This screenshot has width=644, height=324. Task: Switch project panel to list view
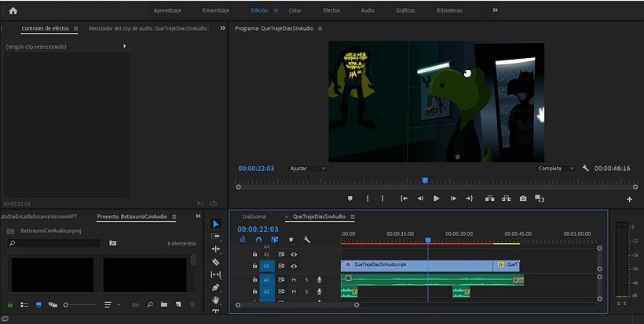(24, 304)
